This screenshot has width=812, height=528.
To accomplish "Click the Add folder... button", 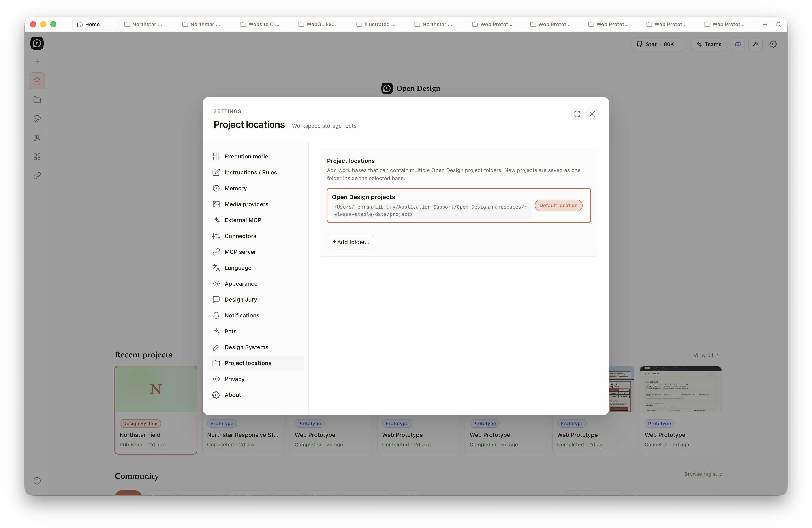I will (x=350, y=242).
